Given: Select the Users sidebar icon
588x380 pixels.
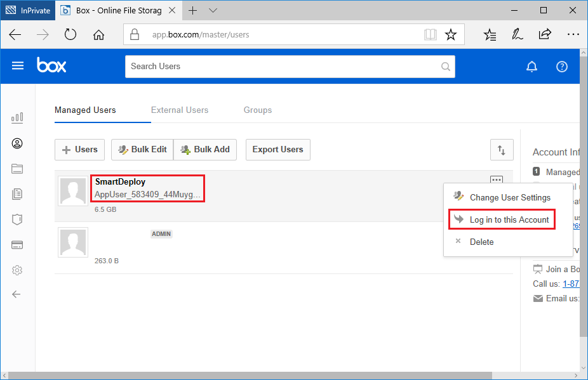Looking at the screenshot, I should pos(17,143).
